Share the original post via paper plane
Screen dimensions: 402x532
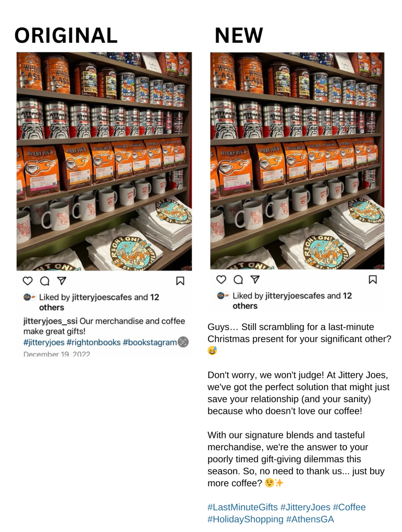pos(62,281)
